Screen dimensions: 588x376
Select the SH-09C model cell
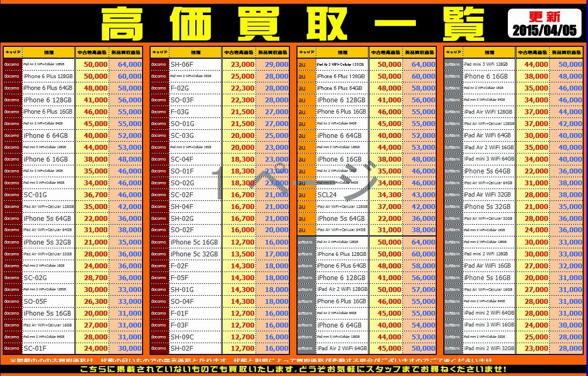[195, 337]
